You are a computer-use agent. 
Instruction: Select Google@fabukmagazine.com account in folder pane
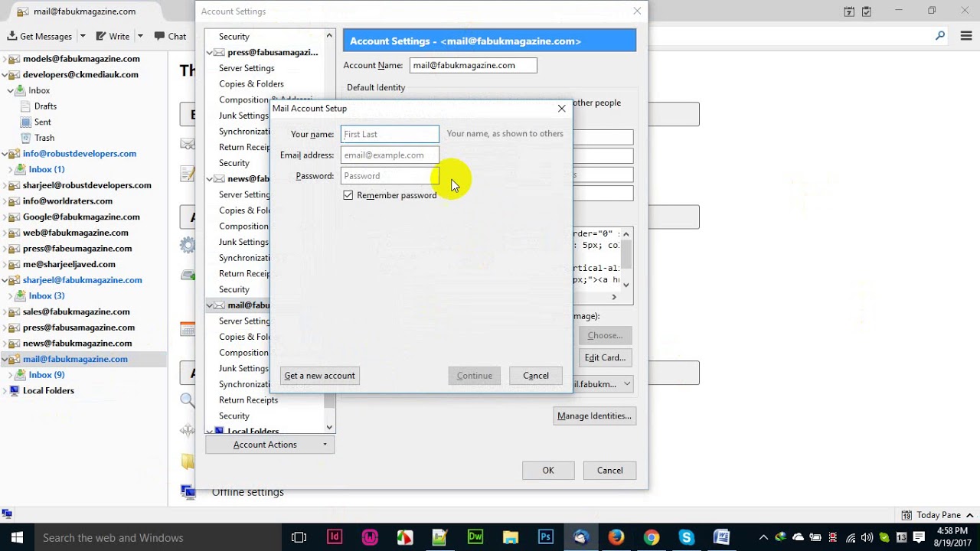coord(81,217)
